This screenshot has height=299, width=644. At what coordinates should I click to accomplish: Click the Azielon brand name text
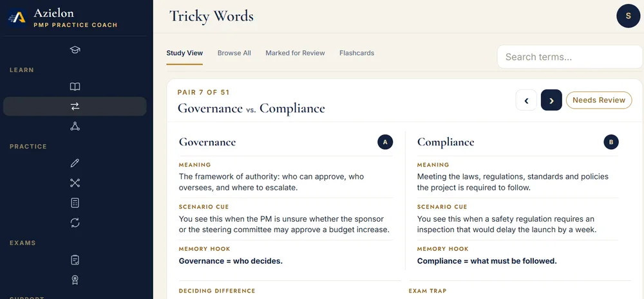click(x=54, y=13)
